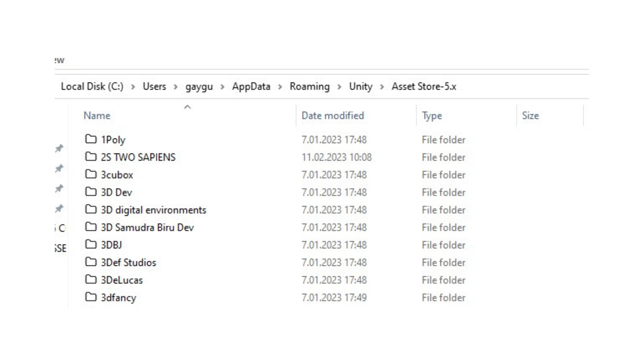Click the date 7.01.2023 17:49

(x=334, y=298)
